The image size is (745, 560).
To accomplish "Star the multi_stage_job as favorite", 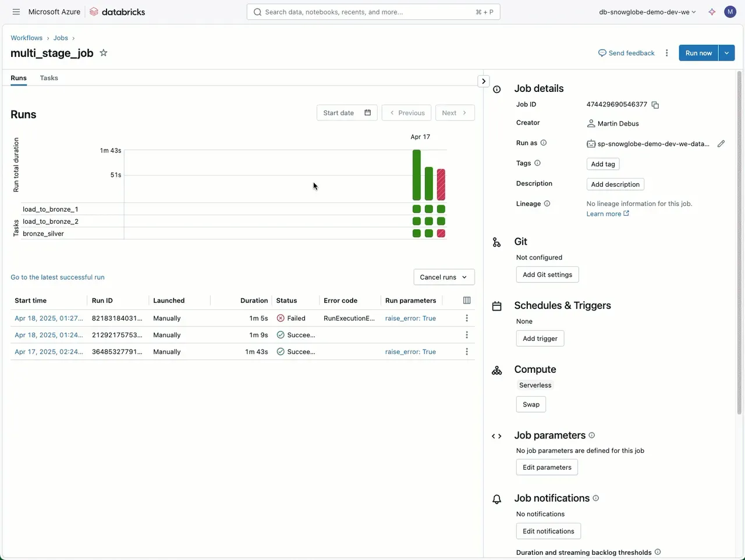I will pos(104,53).
